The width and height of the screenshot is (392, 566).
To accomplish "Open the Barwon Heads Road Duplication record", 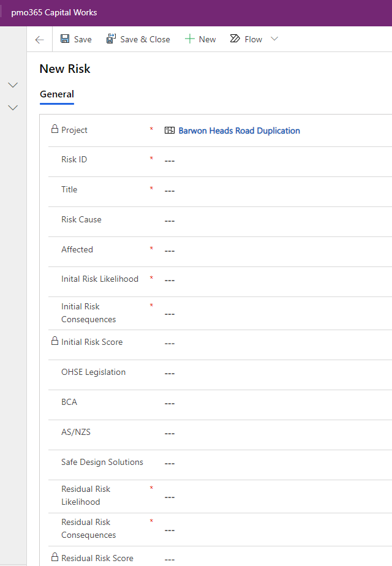I will [x=239, y=130].
